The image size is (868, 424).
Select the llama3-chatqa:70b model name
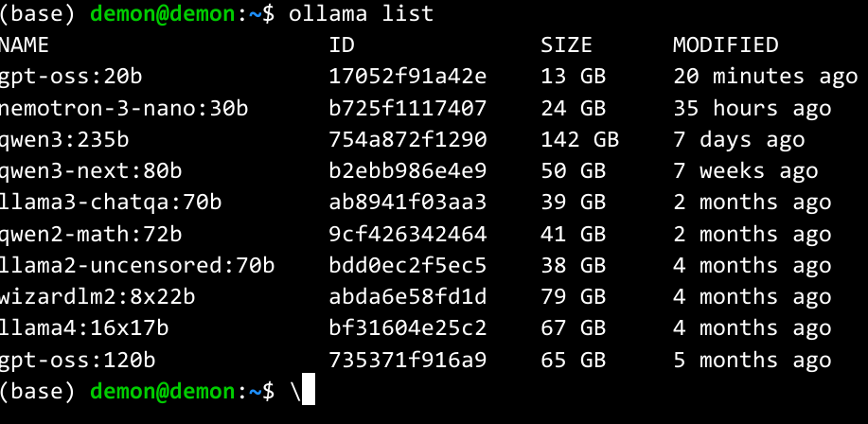[111, 203]
